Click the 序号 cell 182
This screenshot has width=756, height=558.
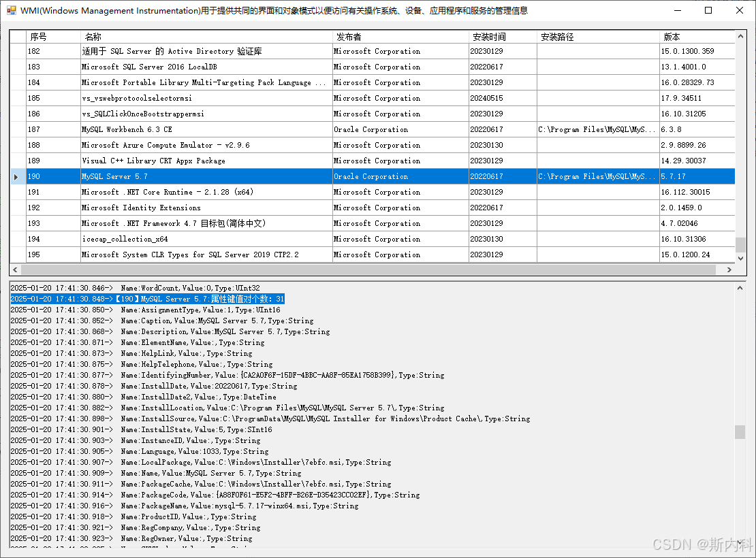54,51
